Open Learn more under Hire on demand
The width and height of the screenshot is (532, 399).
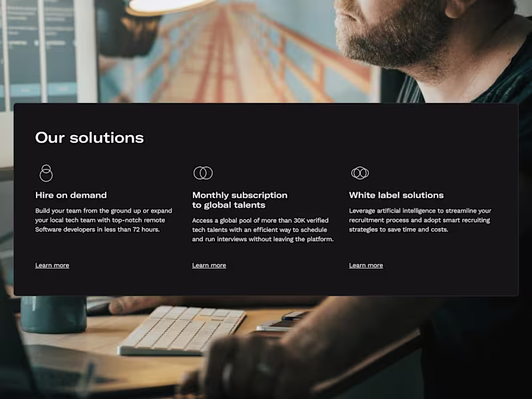[x=53, y=265]
